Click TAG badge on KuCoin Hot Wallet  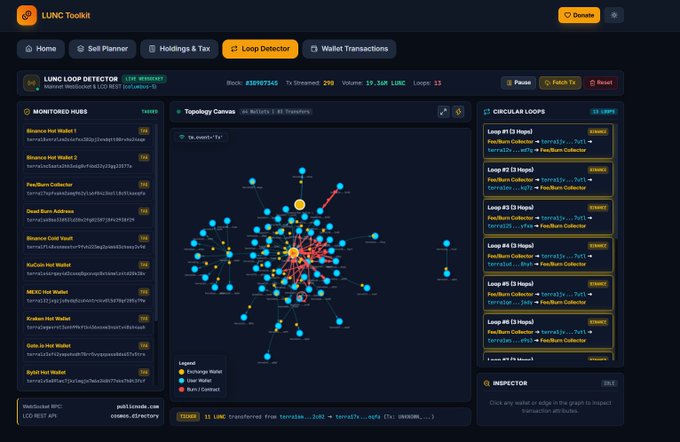(144, 265)
